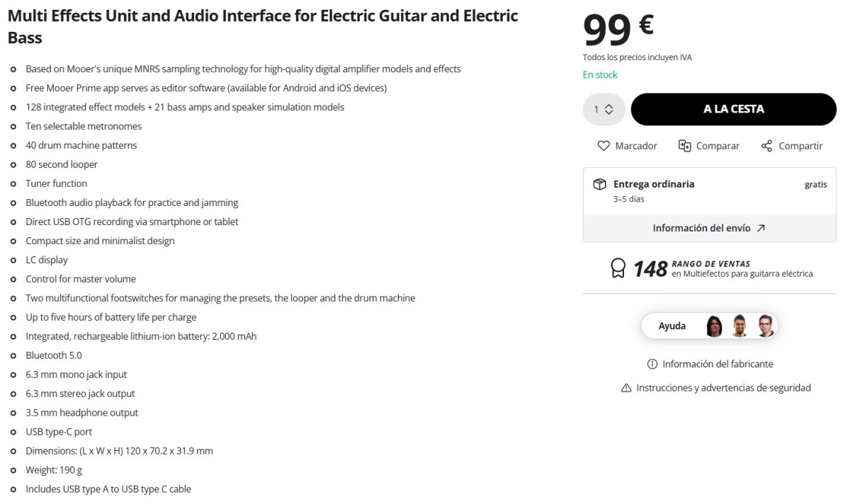Viewport: 850px width, 504px height.
Task: Open Información del envío link
Action: [701, 228]
